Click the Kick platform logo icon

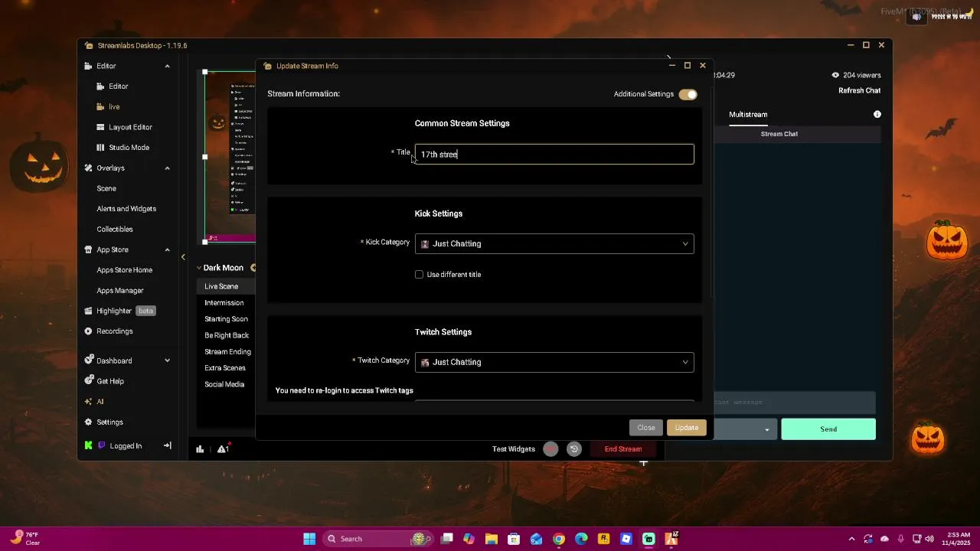click(89, 445)
